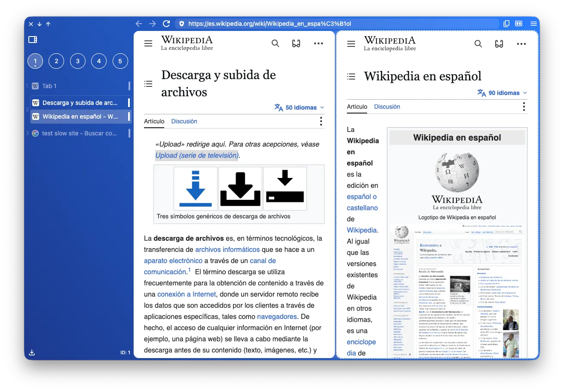Follow the 'navegadores' link
The width and height of the screenshot is (564, 392).
pyautogui.click(x=277, y=316)
